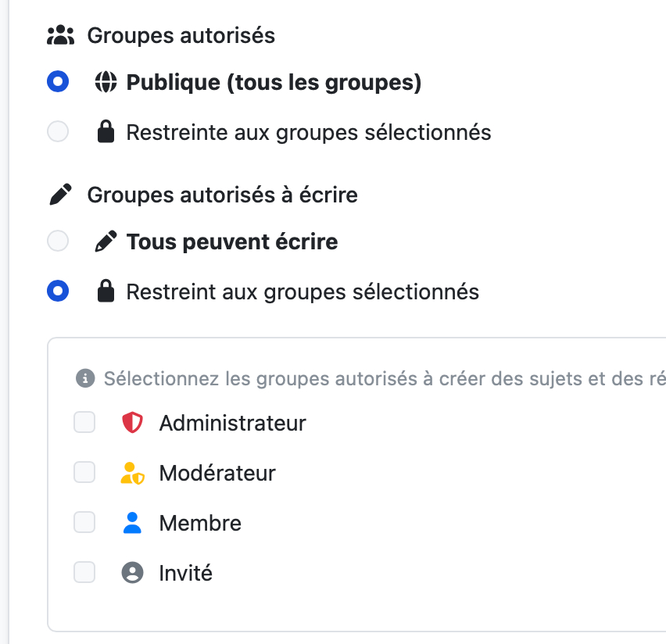
Task: Choose the Restreinte aux groupes sélectionnés radio
Action: [58, 131]
